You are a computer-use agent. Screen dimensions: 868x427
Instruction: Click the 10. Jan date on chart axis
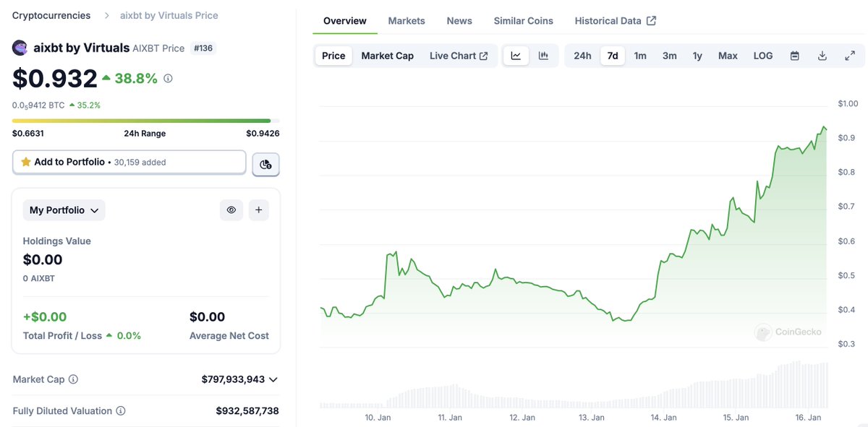tap(378, 418)
